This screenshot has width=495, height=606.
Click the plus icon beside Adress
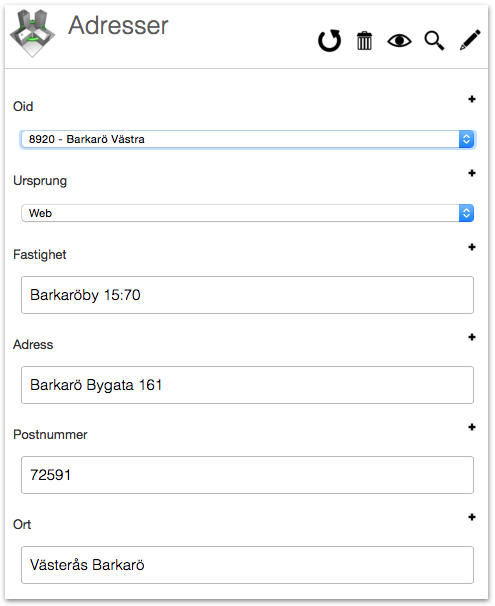click(x=472, y=337)
